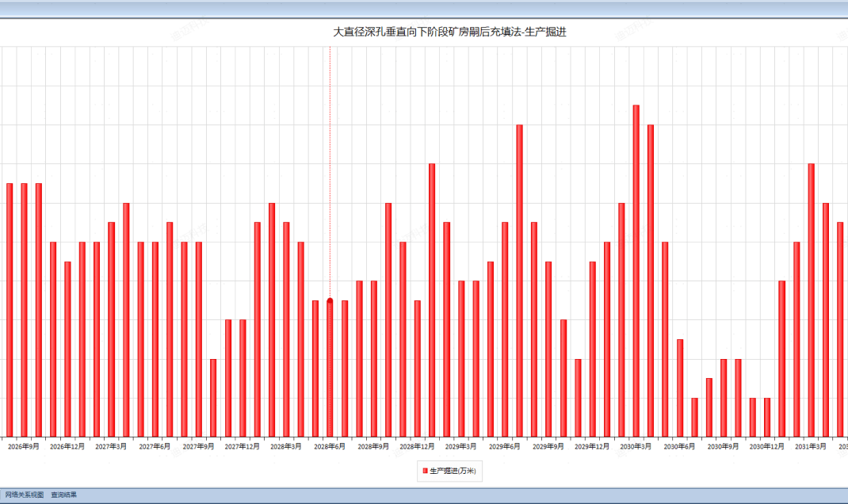Click the 2027年12月 axis label

coord(243,447)
